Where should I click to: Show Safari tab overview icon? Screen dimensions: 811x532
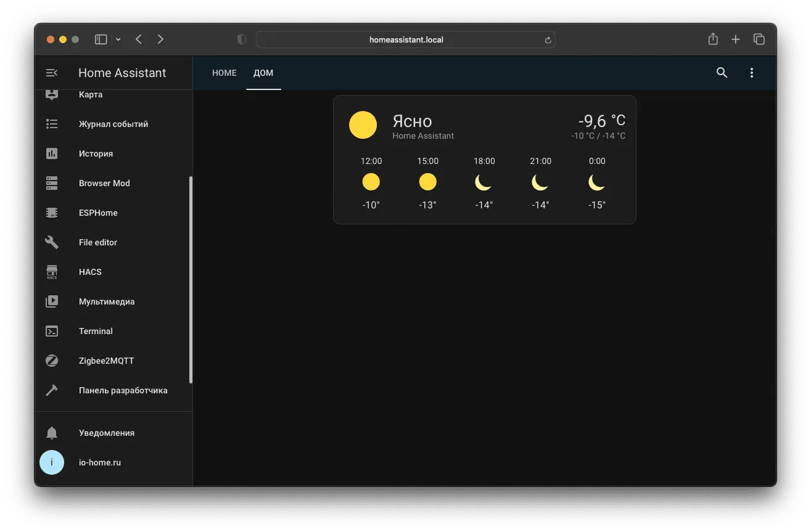(x=759, y=39)
